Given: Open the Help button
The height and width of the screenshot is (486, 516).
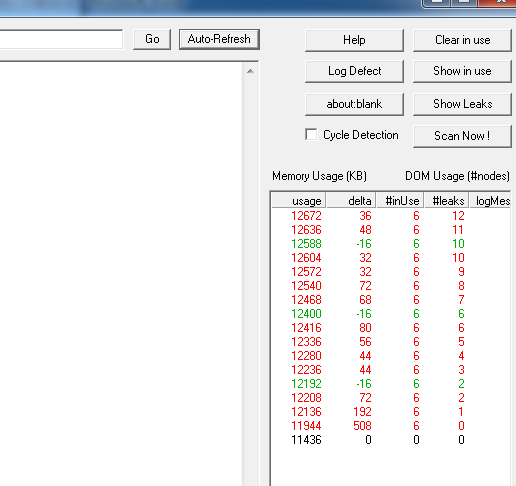Looking at the screenshot, I should pos(354,40).
